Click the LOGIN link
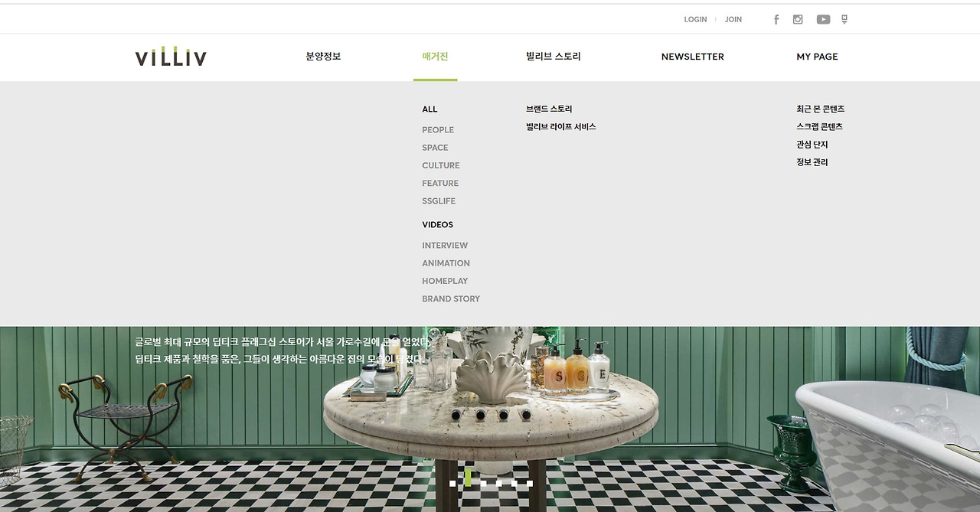Screen dimensions: 980x512 [695, 20]
